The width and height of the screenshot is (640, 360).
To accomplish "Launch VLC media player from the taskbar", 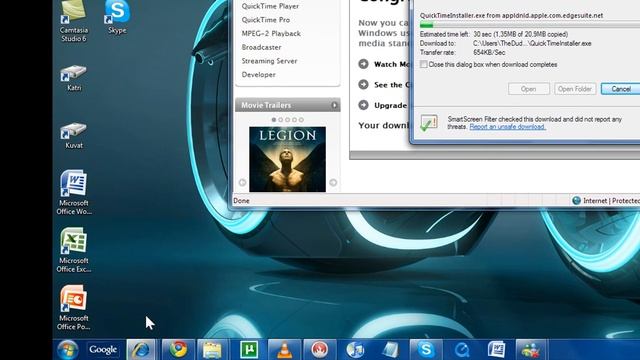I will click(x=284, y=350).
